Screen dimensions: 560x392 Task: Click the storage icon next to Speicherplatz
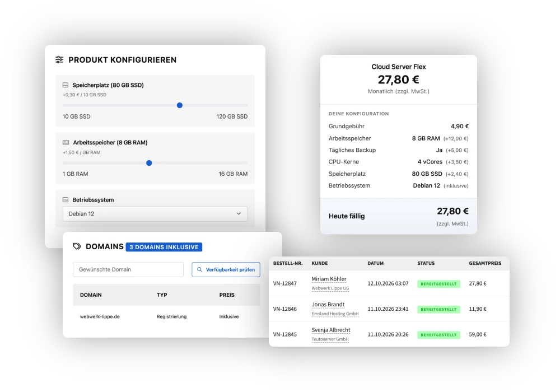[x=66, y=85]
